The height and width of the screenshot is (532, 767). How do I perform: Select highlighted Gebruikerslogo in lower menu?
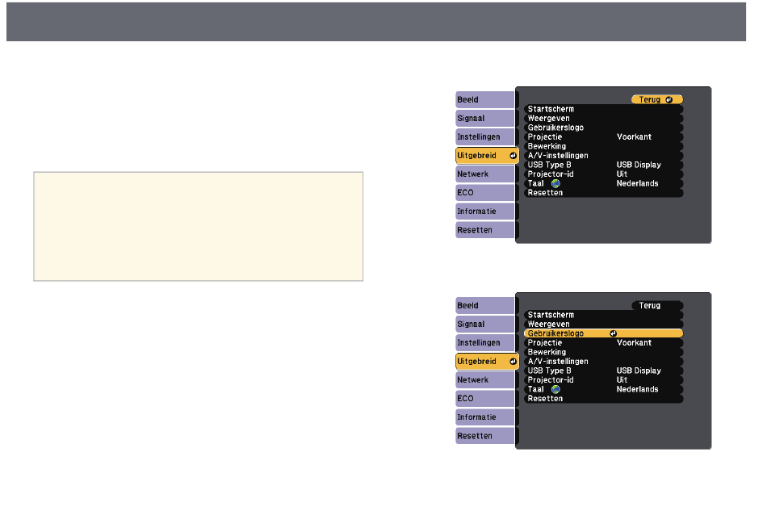[603, 333]
